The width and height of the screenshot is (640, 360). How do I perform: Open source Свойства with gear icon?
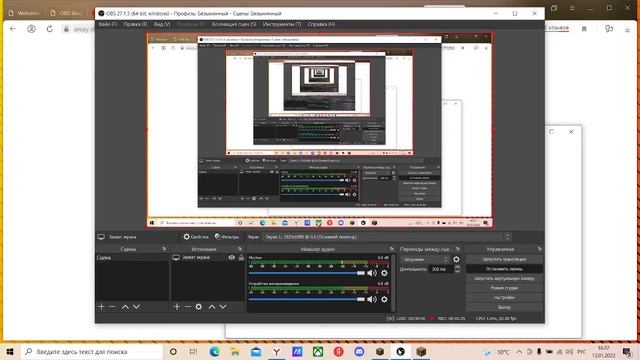click(196, 237)
